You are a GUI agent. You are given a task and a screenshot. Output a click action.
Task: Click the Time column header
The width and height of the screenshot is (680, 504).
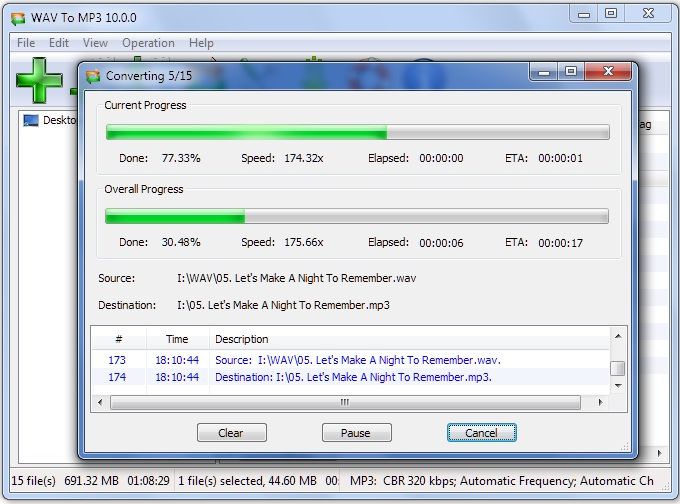coord(177,339)
